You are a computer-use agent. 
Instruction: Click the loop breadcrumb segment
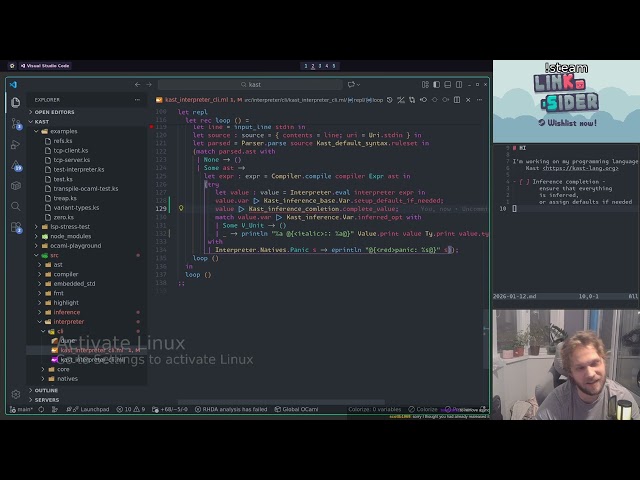(x=375, y=100)
